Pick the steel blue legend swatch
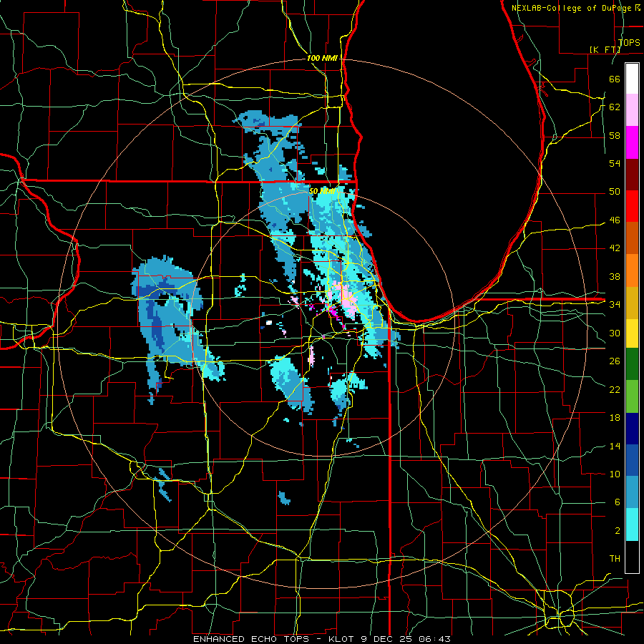The width and height of the screenshot is (644, 644). (632, 492)
